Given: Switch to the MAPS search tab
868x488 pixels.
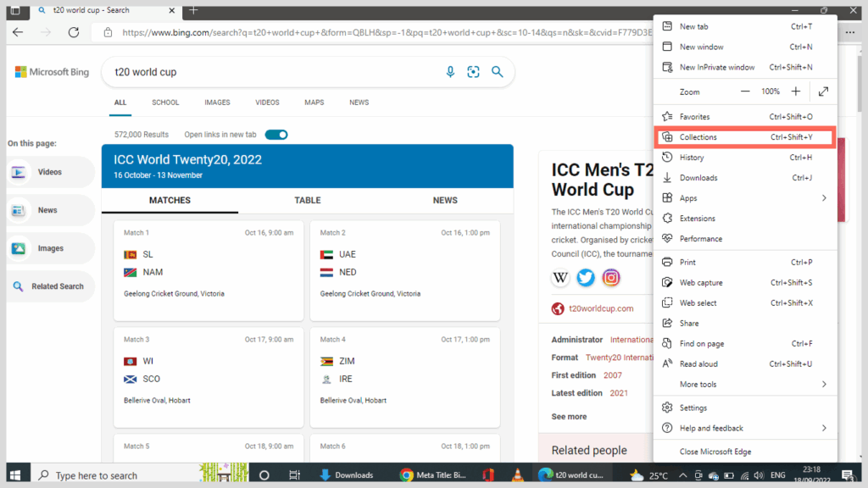Looking at the screenshot, I should [x=314, y=103].
